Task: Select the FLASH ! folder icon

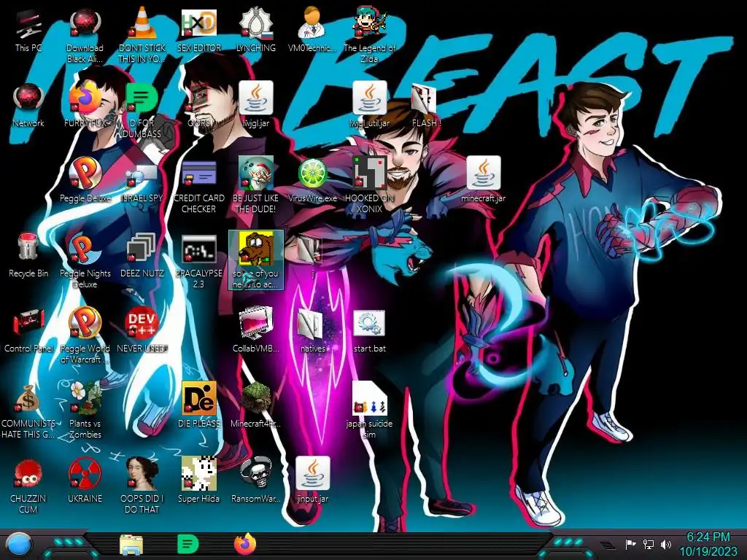Action: pos(426,106)
